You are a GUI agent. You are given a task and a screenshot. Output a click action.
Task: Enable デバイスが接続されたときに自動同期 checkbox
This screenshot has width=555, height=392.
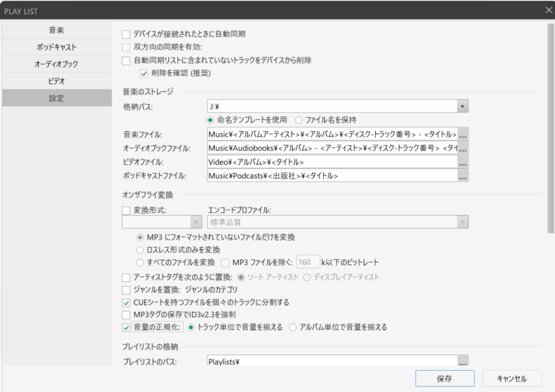126,34
